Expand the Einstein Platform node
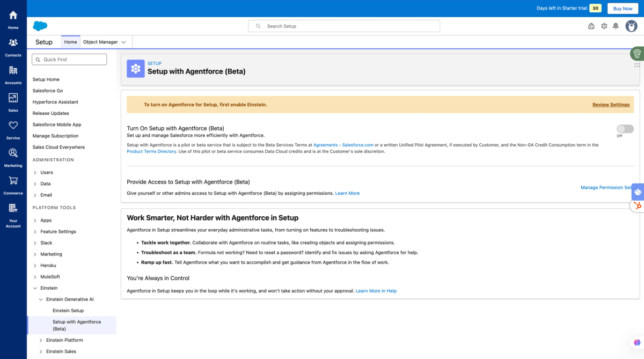 (x=41, y=340)
